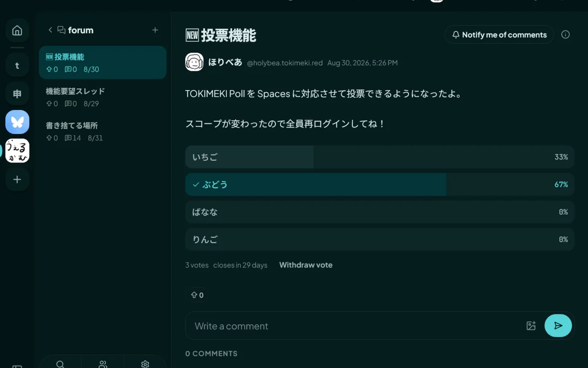Open the info icon beside Notify button
588x368 pixels.
565,34
